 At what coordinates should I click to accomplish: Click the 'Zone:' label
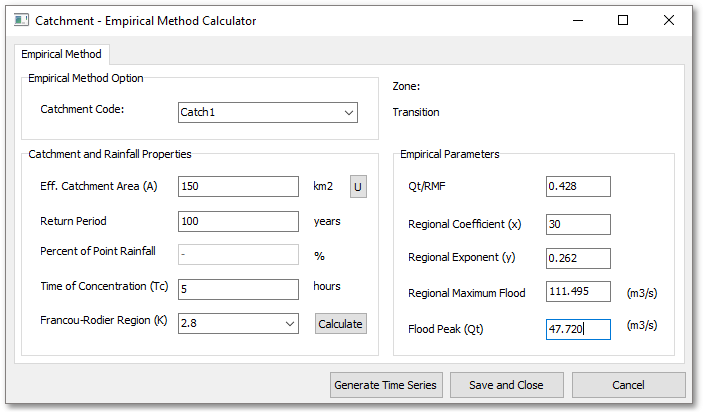406,86
